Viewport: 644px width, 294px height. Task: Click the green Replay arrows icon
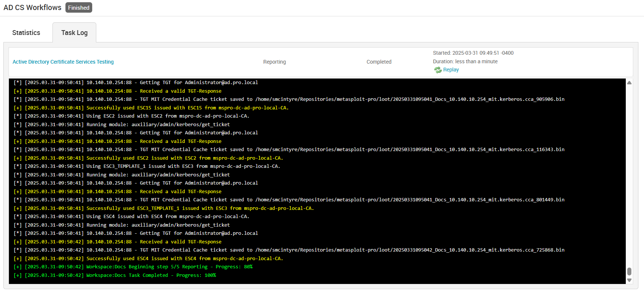[438, 70]
